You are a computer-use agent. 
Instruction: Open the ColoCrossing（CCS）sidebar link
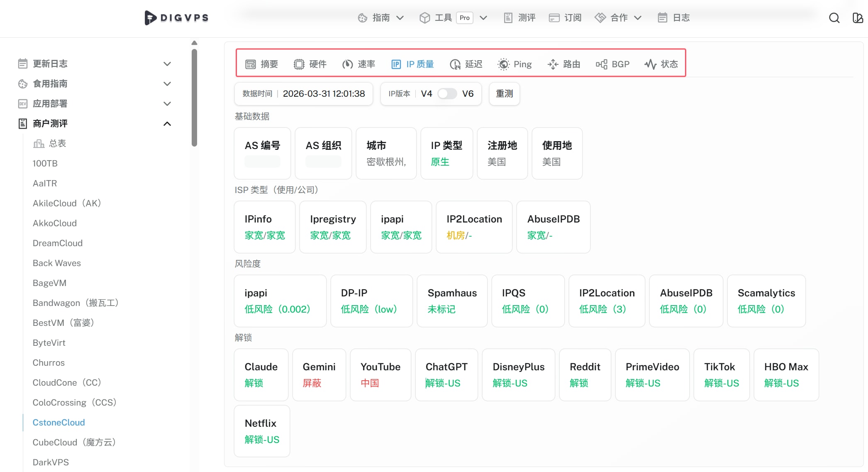(74, 403)
